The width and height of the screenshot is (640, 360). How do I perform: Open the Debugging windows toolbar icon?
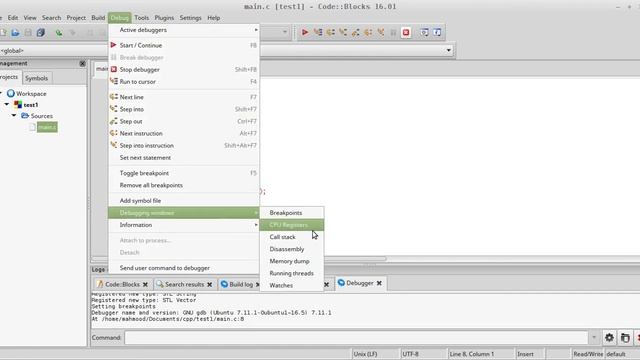click(424, 32)
